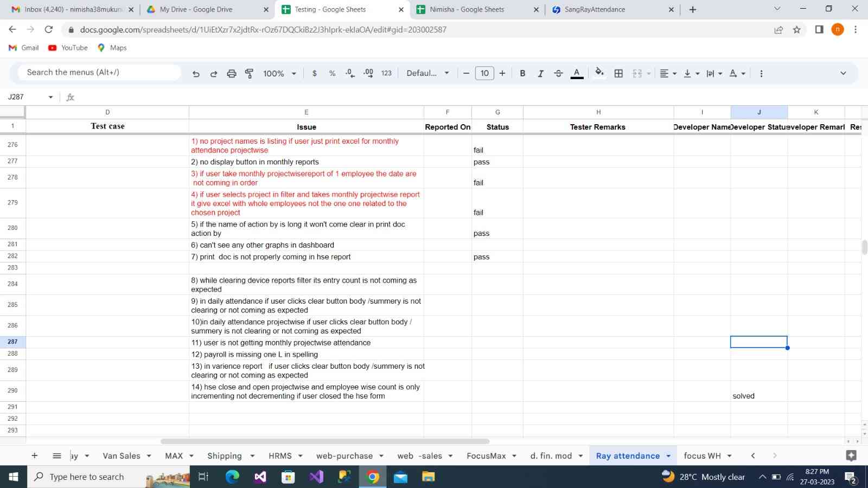Toggle italic text style
This screenshot has width=868, height=488.
pyautogui.click(x=540, y=74)
